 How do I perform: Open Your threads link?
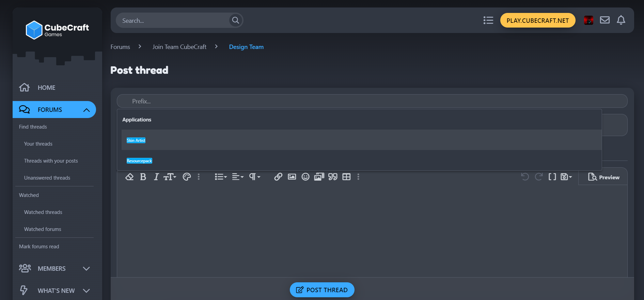click(38, 144)
